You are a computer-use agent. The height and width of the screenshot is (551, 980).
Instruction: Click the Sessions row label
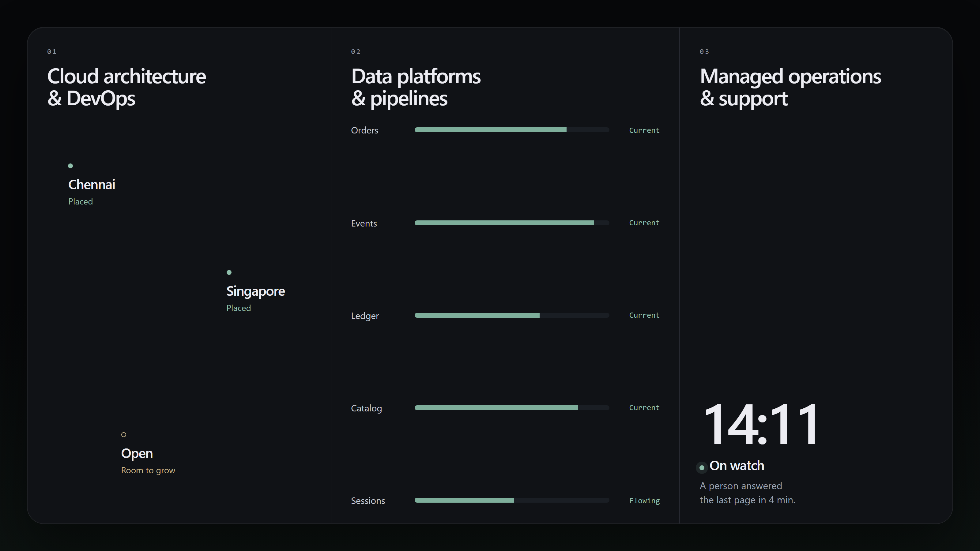(x=368, y=501)
